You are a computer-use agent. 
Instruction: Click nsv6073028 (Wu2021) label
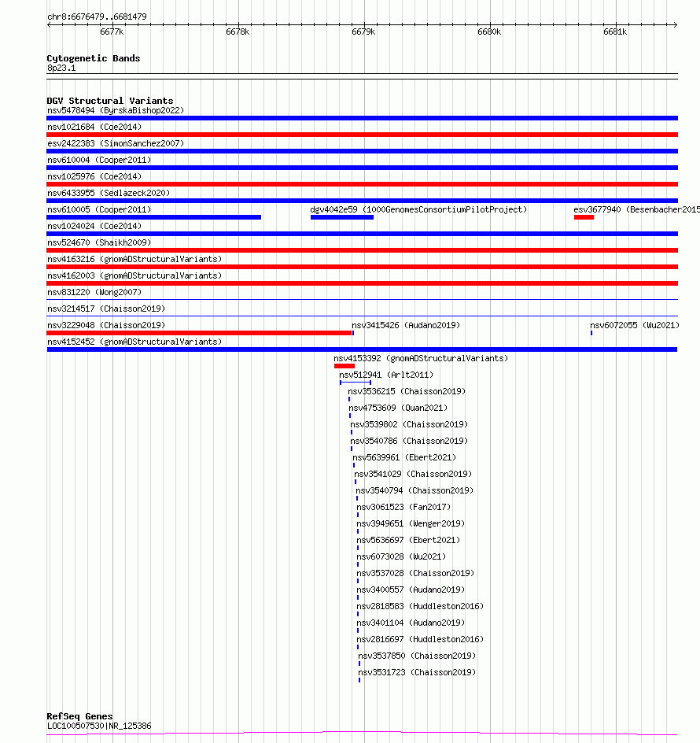(x=402, y=556)
